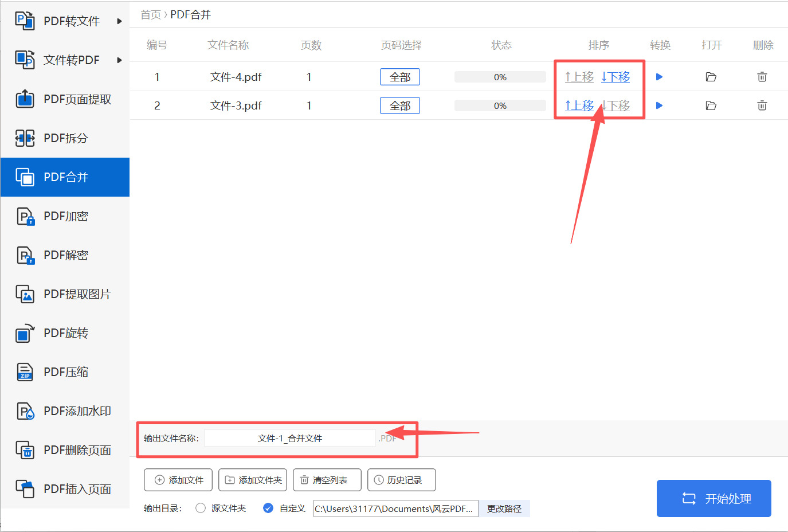Choose the 自定义 output directory option
Viewport: 788px width, 532px height.
click(268, 508)
